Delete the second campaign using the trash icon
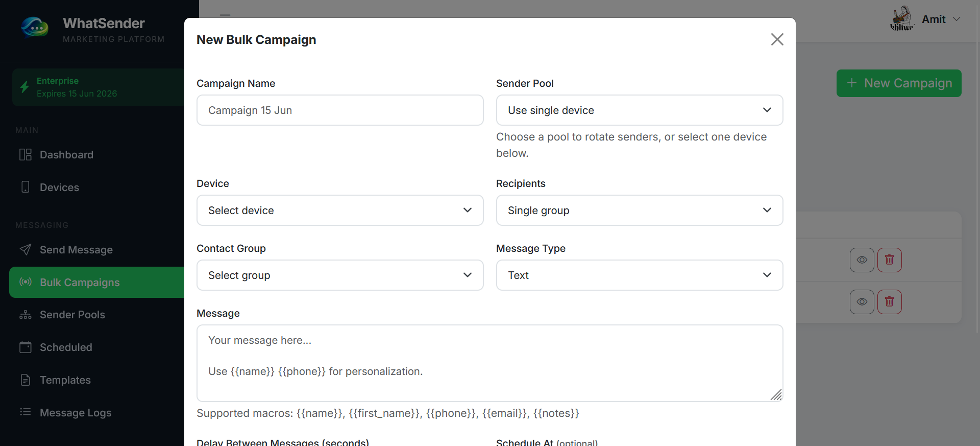This screenshot has height=446, width=980. point(890,302)
